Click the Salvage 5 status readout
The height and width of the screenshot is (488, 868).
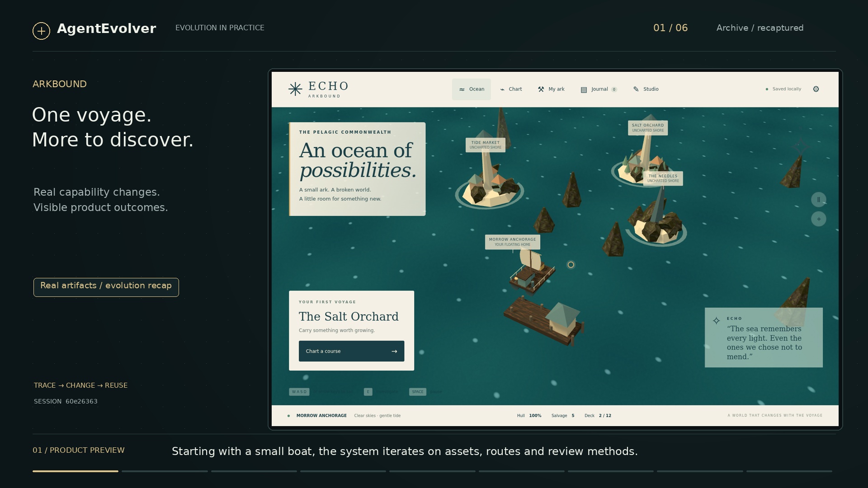563,416
